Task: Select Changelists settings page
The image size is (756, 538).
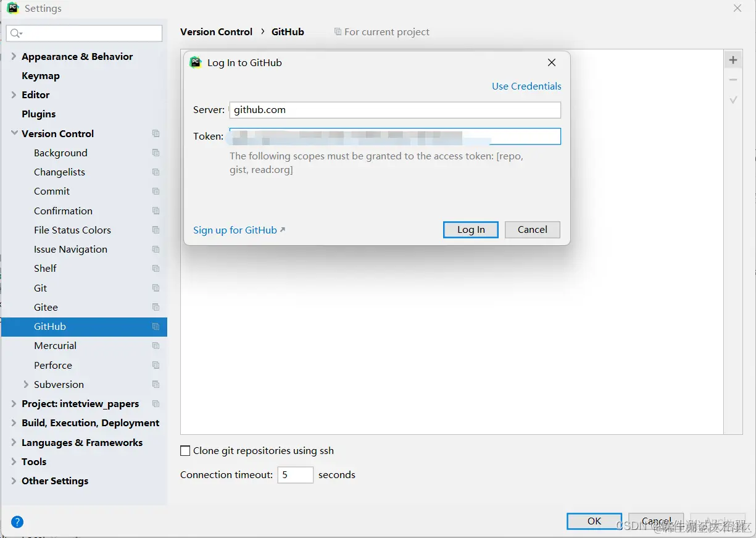Action: [59, 172]
